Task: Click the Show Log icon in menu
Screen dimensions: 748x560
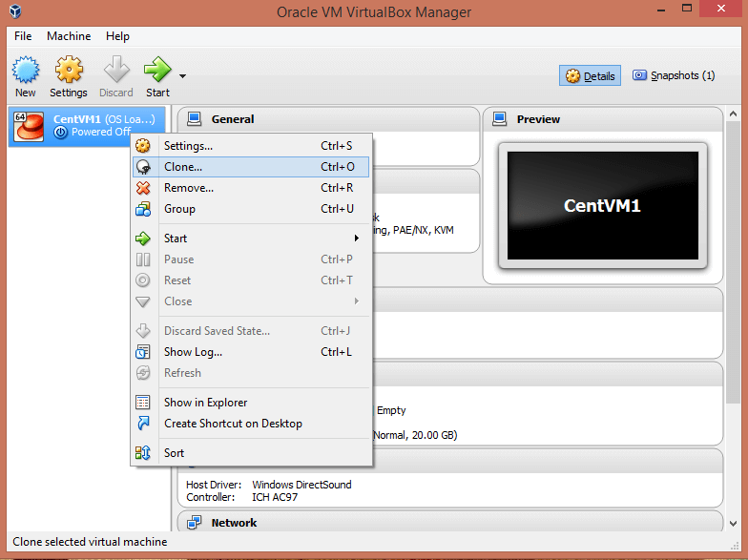Action: tap(143, 352)
